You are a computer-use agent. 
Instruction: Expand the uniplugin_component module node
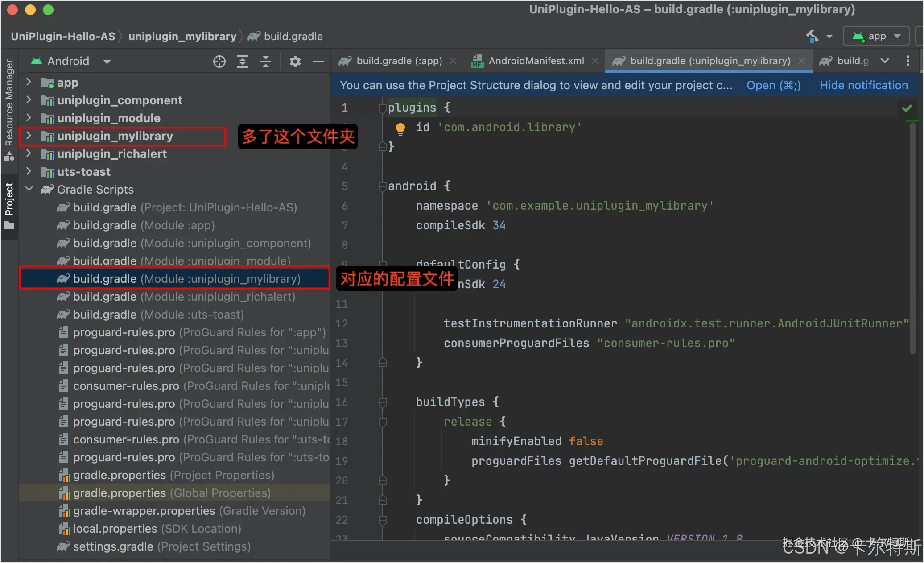point(29,100)
